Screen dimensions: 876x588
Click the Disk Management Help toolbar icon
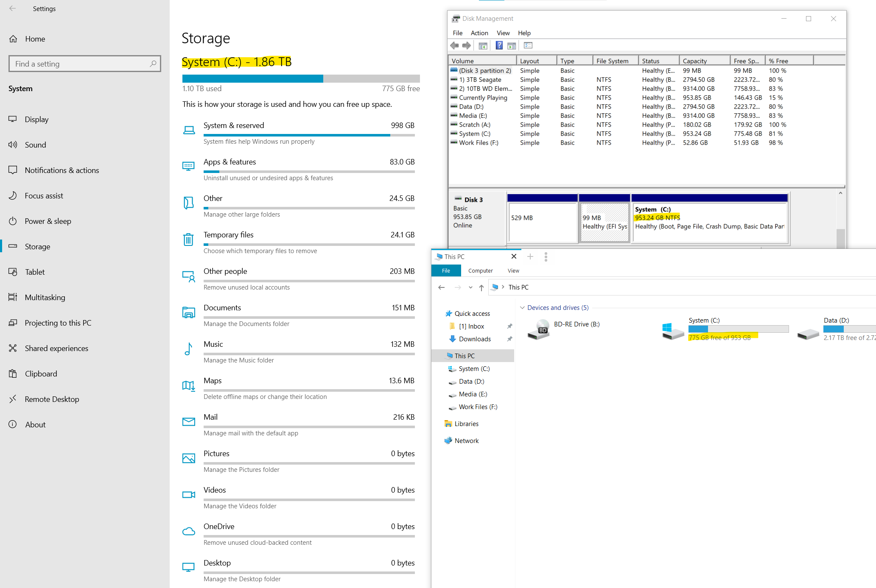[499, 45]
